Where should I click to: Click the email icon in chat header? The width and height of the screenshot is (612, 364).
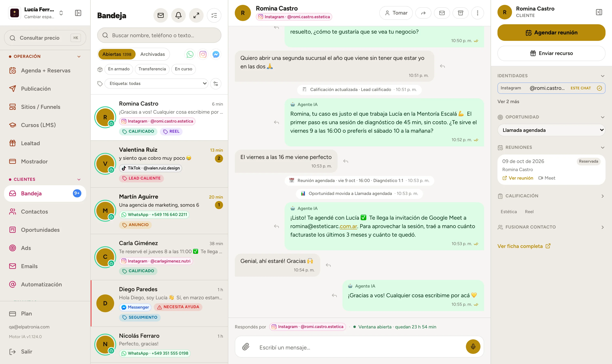pyautogui.click(x=442, y=13)
